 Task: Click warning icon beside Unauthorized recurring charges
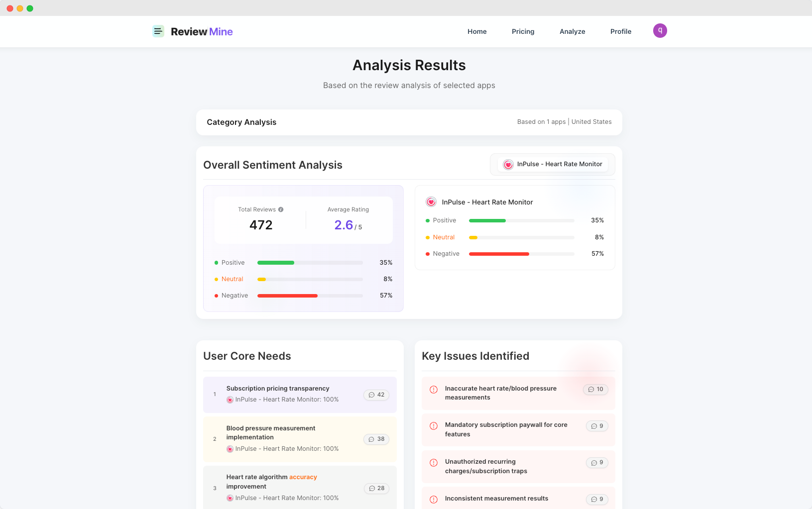pos(433,463)
